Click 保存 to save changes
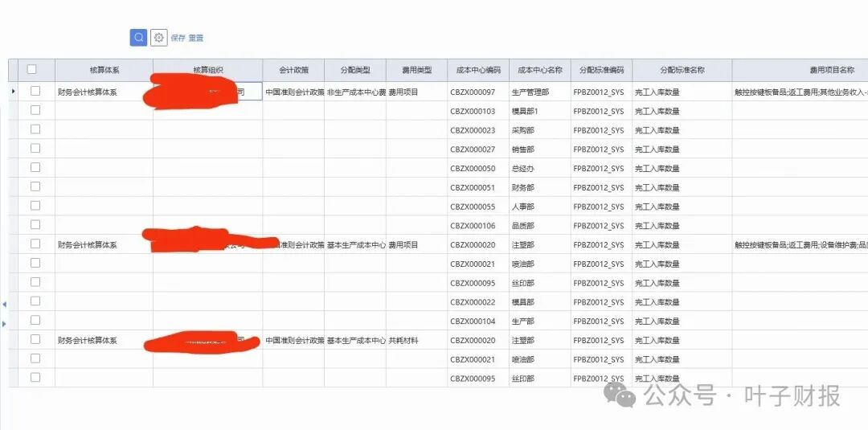Screen dimensions: 868x430 click(178, 38)
